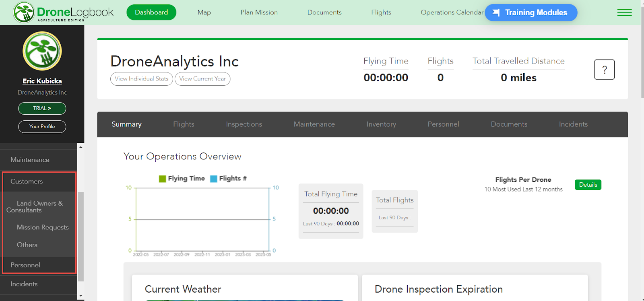This screenshot has width=644, height=301.
Task: Click the TRIAL button
Action: coord(42,108)
